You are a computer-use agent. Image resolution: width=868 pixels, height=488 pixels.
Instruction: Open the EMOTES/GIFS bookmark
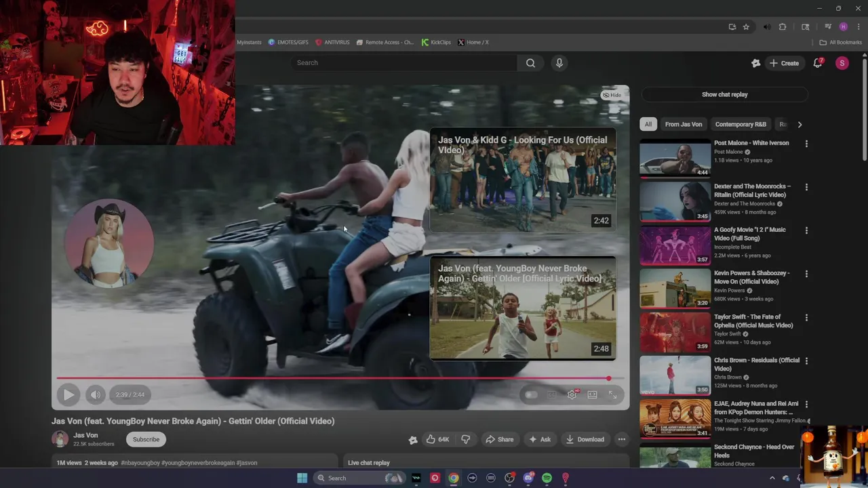tap(288, 42)
